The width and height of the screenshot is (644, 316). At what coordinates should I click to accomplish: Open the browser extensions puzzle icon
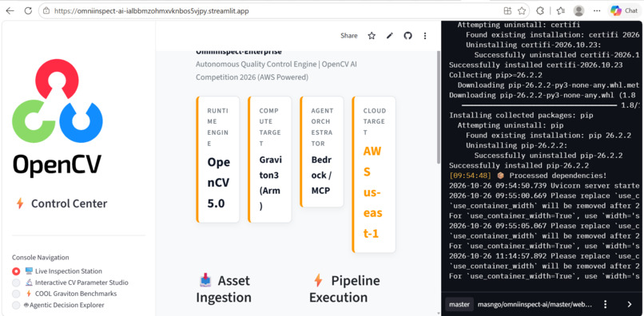tap(540, 11)
